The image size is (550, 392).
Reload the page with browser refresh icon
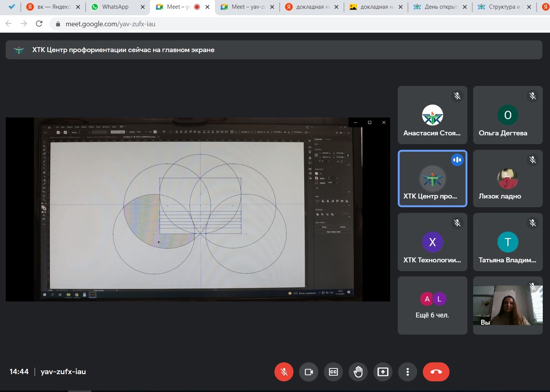[x=39, y=24]
